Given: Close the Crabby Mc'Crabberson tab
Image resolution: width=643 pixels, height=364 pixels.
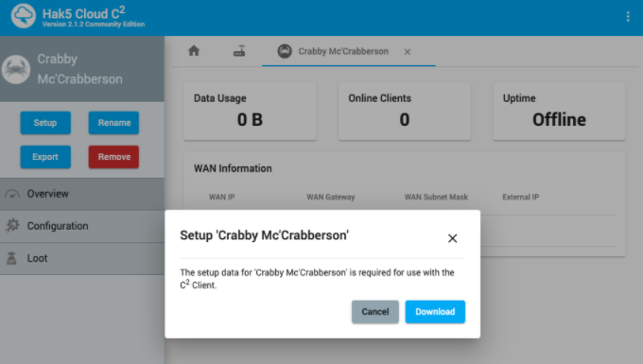Looking at the screenshot, I should pyautogui.click(x=408, y=52).
